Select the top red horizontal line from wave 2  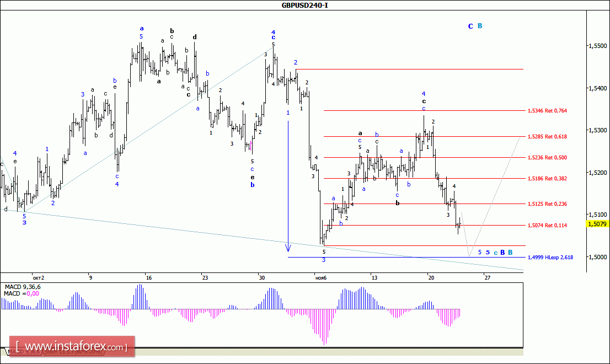tap(409, 69)
